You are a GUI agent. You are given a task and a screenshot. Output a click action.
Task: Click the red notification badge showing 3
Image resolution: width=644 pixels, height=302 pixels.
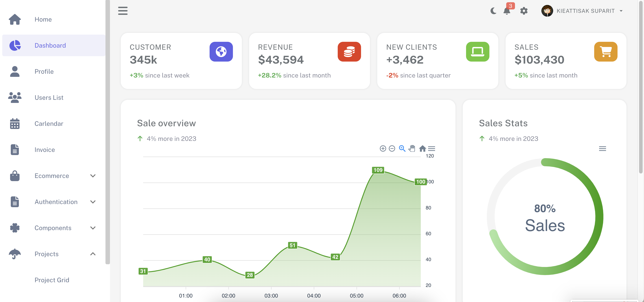click(510, 6)
